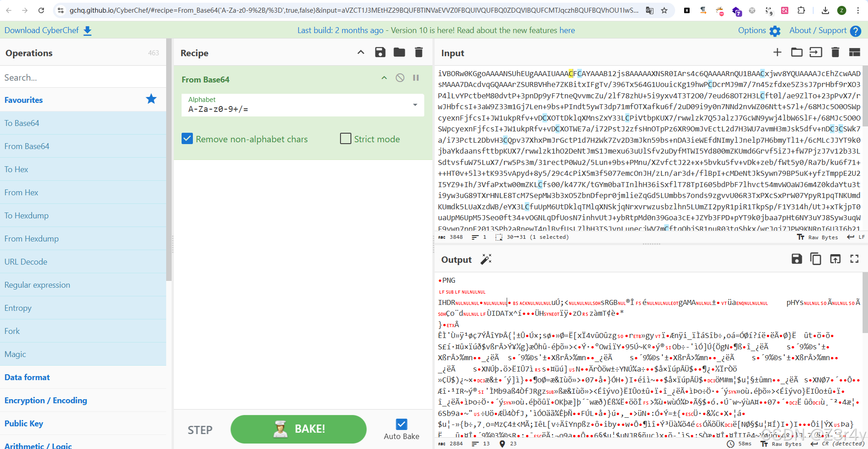Image resolution: width=868 pixels, height=449 pixels.
Task: Select Fork operation
Action: click(x=83, y=331)
